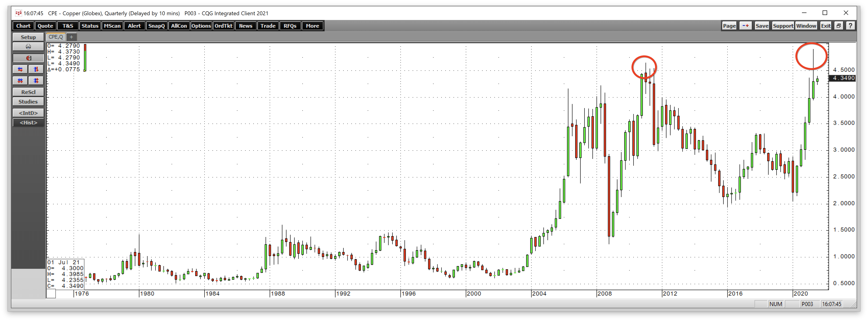Screen dimensions: 868x321
Task: Open the T&S menu
Action: coord(68,26)
